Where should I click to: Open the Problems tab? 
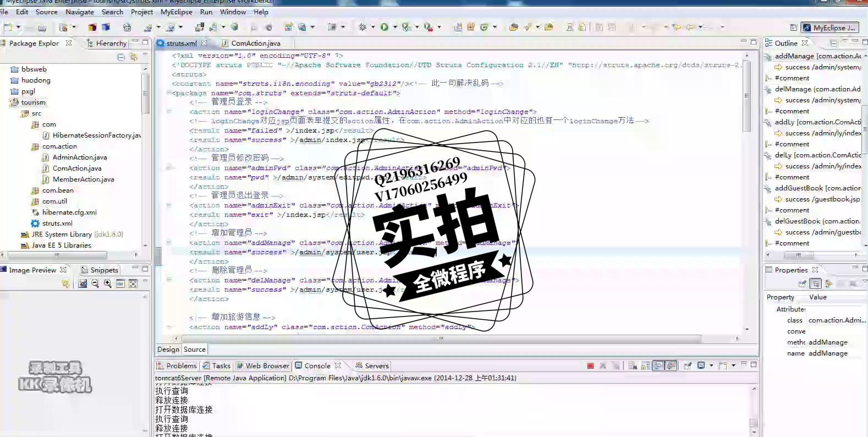click(177, 365)
